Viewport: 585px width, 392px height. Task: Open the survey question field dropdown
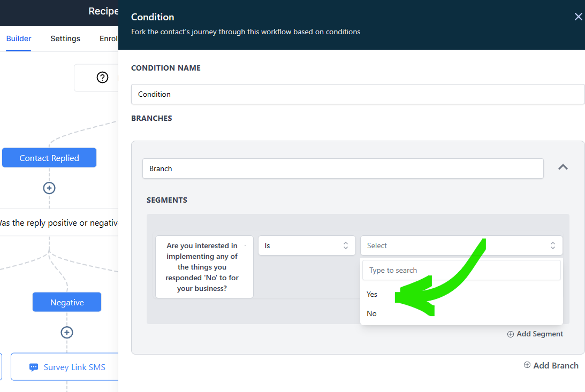(204, 267)
